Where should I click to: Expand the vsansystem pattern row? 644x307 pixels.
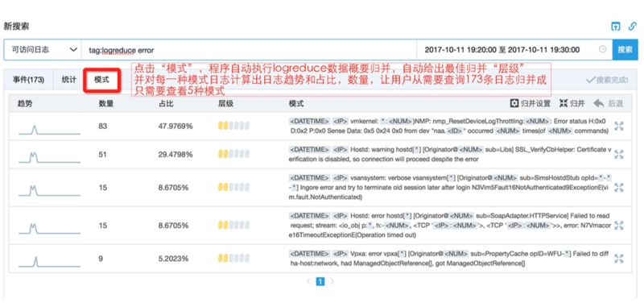618,188
